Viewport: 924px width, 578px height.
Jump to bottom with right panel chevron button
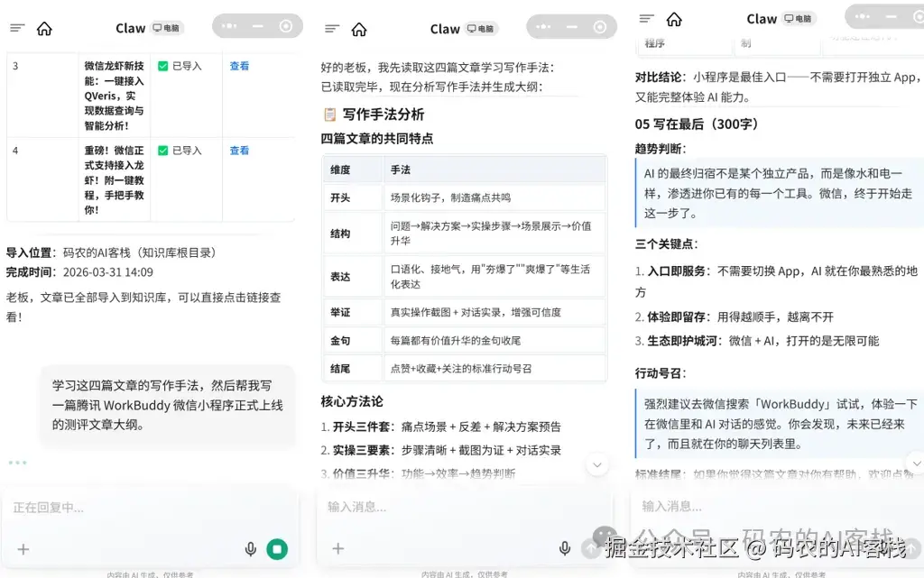click(x=917, y=463)
